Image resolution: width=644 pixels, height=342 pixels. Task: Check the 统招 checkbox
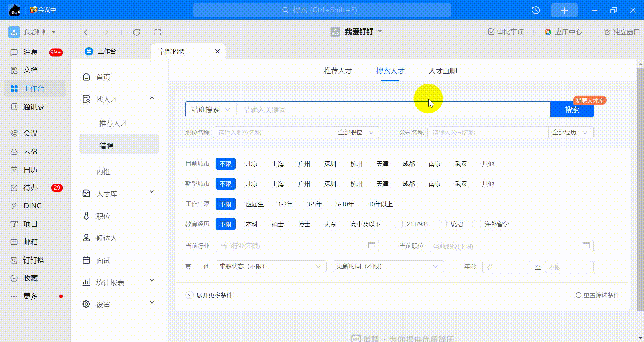tap(443, 224)
